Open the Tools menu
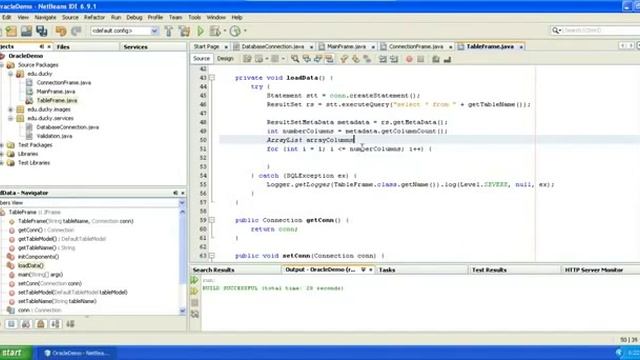Screen dimensions: 640x360 pos(194,18)
